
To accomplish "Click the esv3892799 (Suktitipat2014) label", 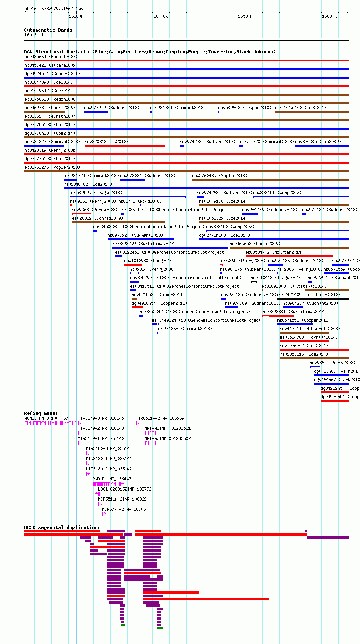I will pyautogui.click(x=144, y=244).
